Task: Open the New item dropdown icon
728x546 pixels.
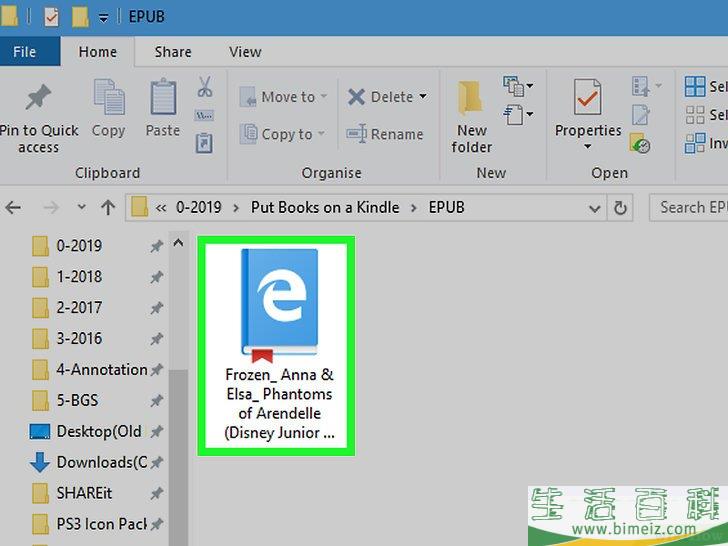Action: click(x=518, y=86)
